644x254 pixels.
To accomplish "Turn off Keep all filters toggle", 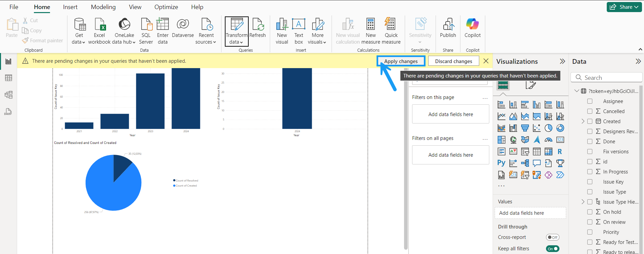I will pos(552,249).
